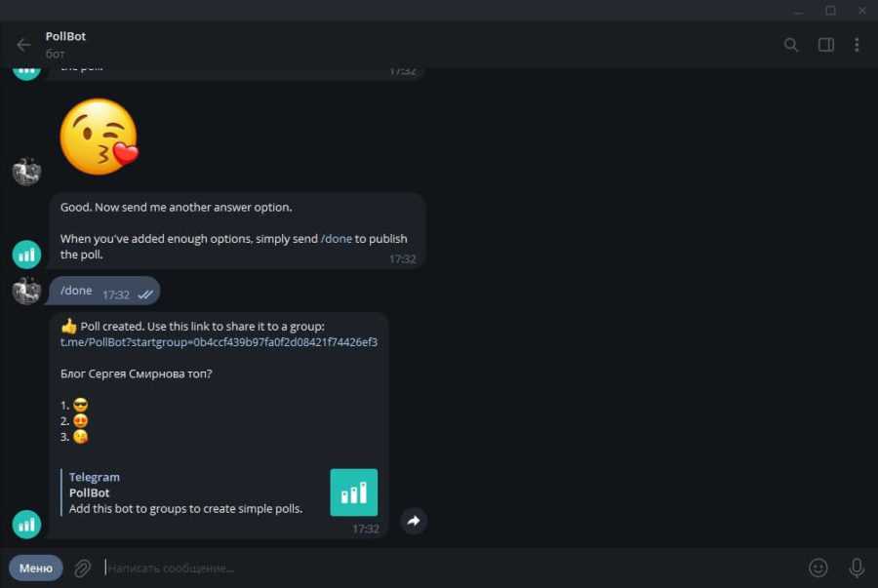This screenshot has height=588, width=878.
Task: Click user avatar next to /done message
Action: point(26,291)
